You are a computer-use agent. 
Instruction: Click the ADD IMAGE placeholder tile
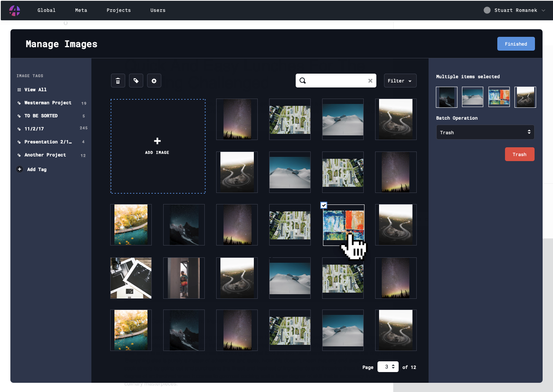(157, 147)
